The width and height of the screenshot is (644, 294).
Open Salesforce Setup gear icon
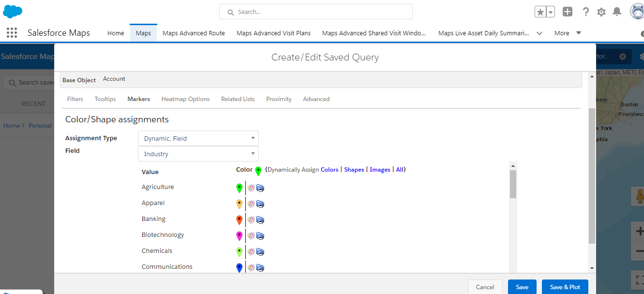point(601,12)
